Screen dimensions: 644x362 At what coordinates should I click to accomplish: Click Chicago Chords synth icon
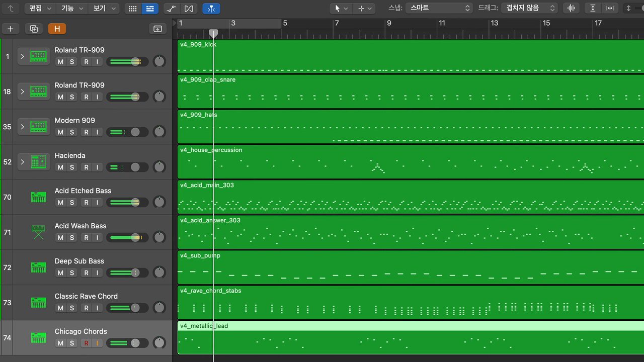pos(38,338)
